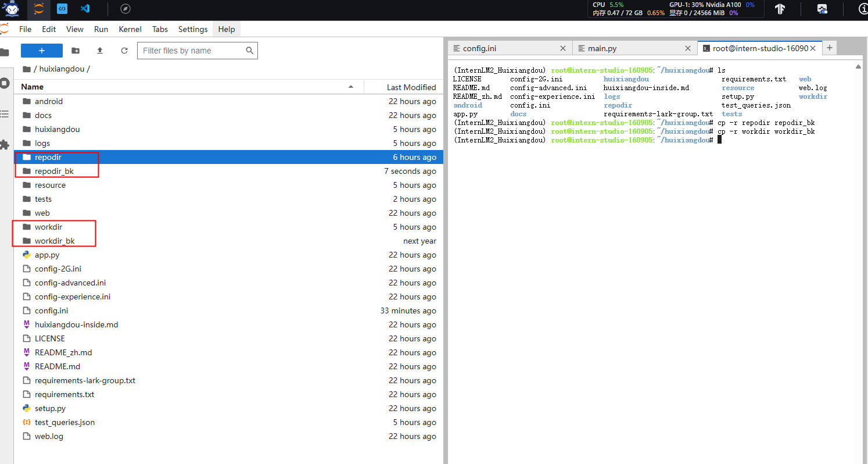Switch to the JupyterLab launcher icon
The height and width of the screenshot is (464, 868).
point(38,9)
